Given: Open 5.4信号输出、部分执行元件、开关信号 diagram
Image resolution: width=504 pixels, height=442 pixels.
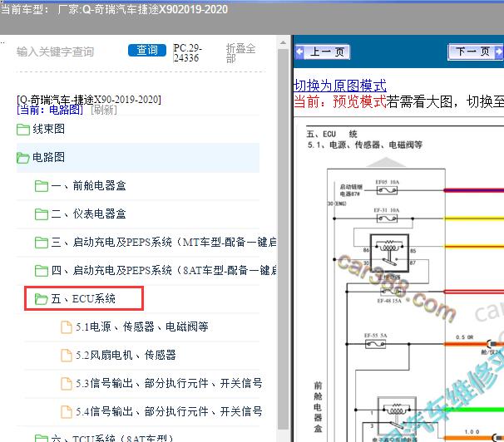Looking at the screenshot, I should pos(169,411).
